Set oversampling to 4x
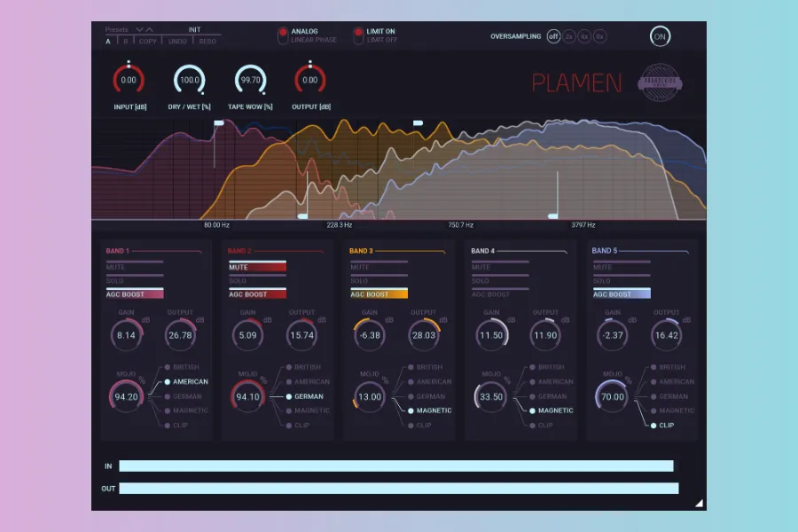 (x=584, y=36)
